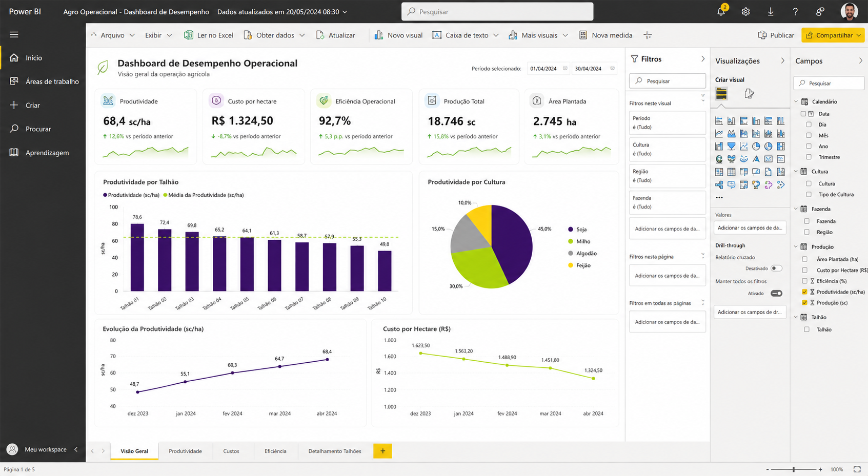Screen dimensions: 868x476
Task: Switch to the Produtividade page tab
Action: [185, 451]
